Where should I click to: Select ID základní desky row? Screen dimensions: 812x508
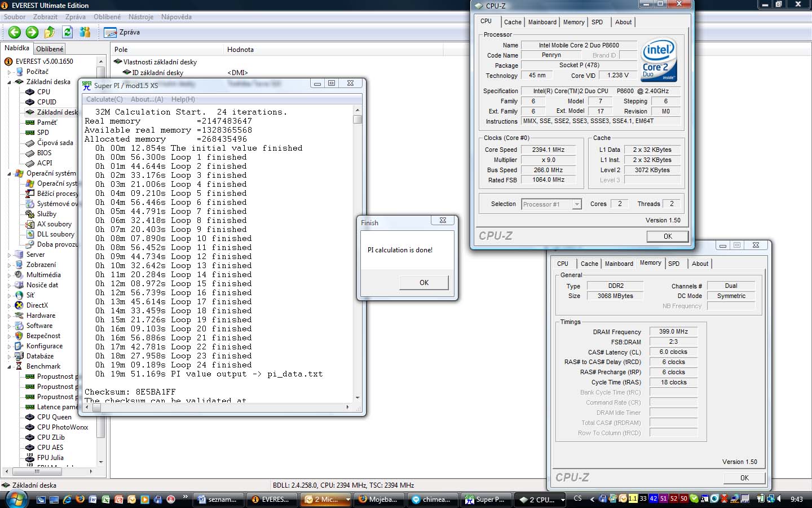(157, 73)
